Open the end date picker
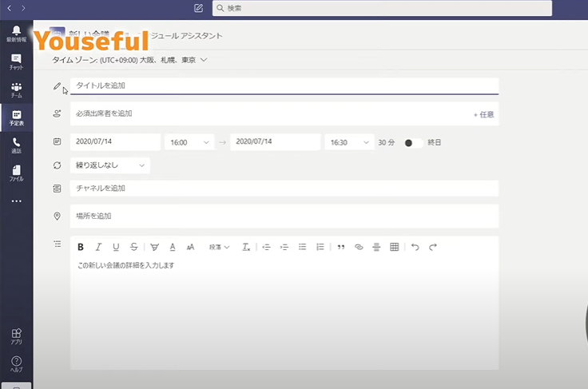 [276, 142]
